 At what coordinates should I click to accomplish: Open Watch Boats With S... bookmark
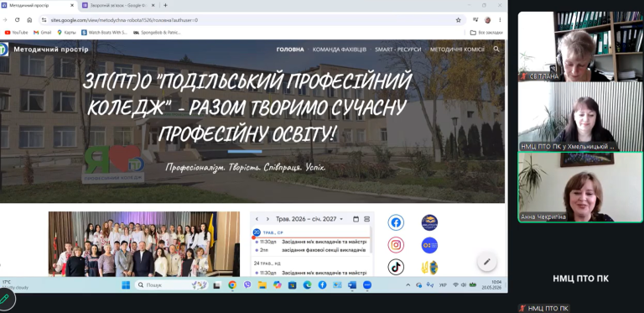[104, 32]
